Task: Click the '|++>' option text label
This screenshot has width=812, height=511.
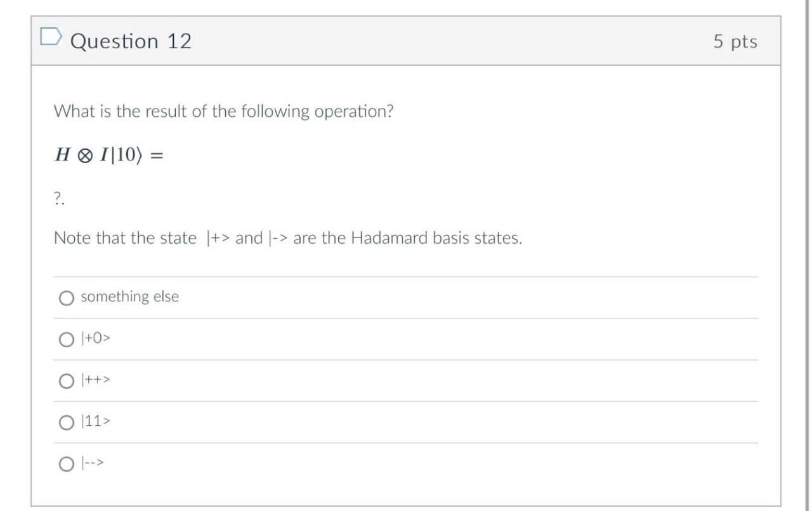Action: click(x=95, y=380)
